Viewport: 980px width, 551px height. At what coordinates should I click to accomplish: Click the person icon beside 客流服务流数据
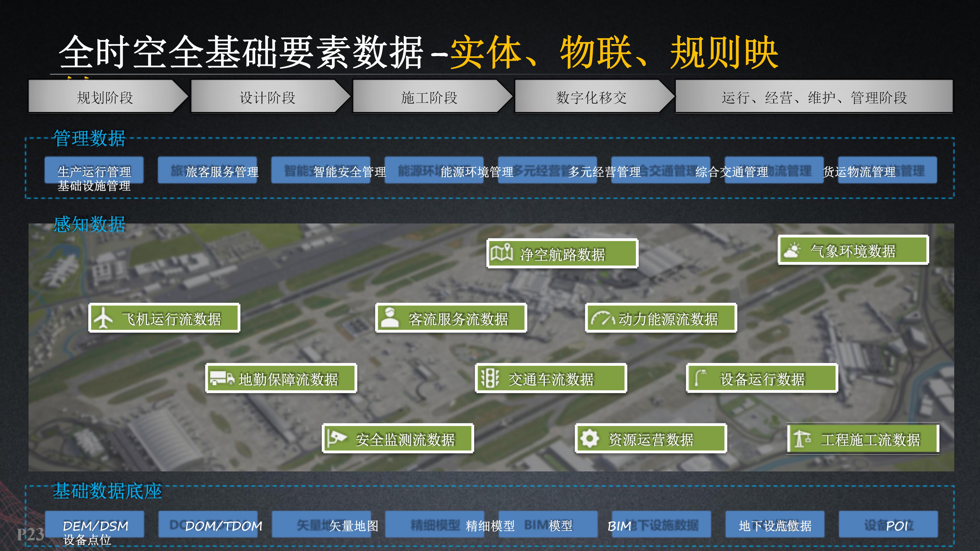[x=389, y=318]
